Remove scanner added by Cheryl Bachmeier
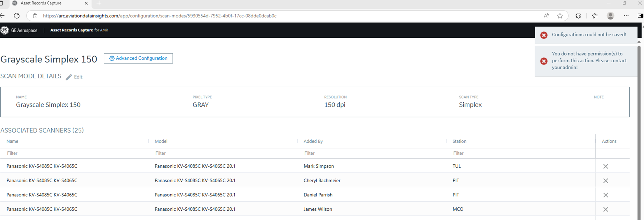The height and width of the screenshot is (220, 644). tap(606, 181)
